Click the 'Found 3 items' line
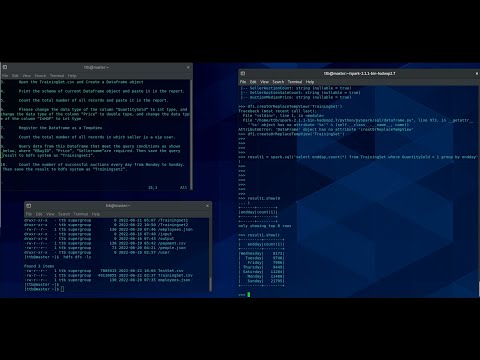The width and height of the screenshot is (480, 360). (39, 266)
